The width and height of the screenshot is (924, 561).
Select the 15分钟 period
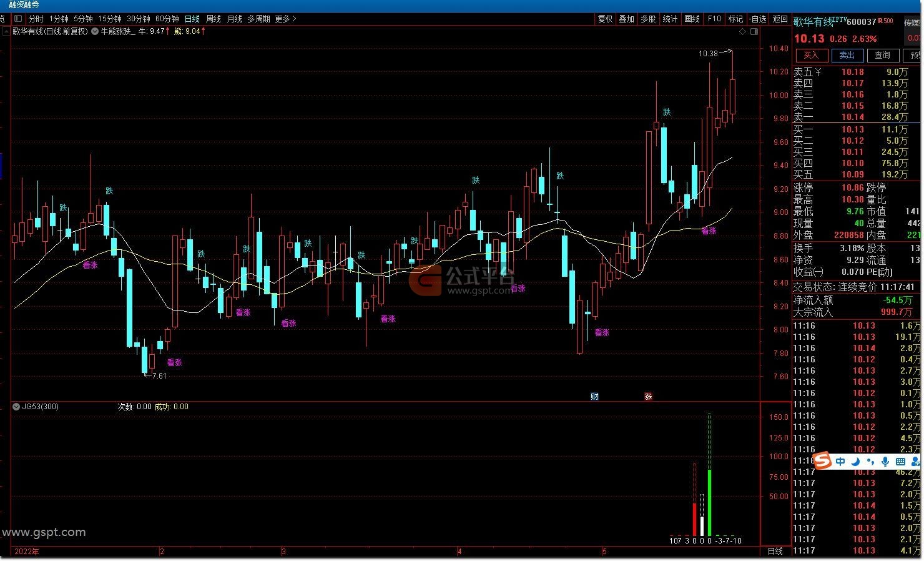109,19
